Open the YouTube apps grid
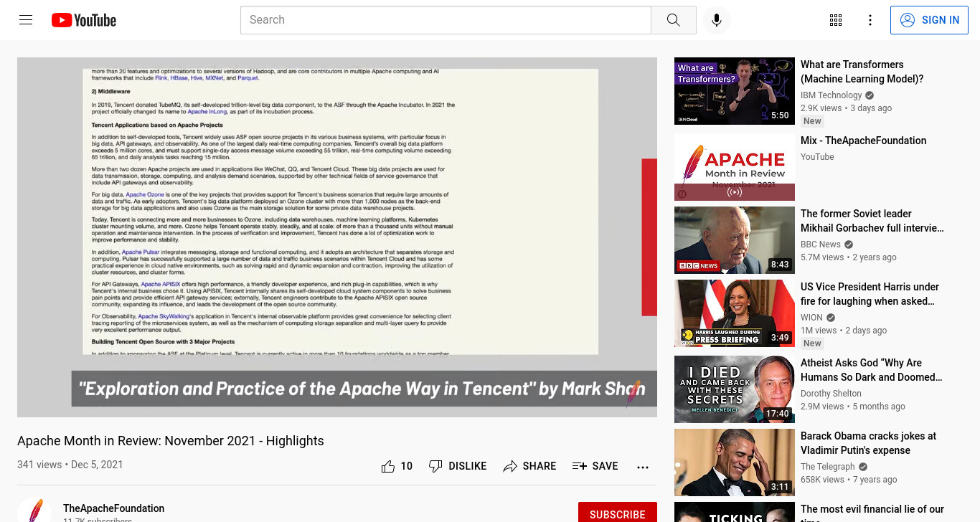Image resolution: width=980 pixels, height=522 pixels. tap(836, 20)
